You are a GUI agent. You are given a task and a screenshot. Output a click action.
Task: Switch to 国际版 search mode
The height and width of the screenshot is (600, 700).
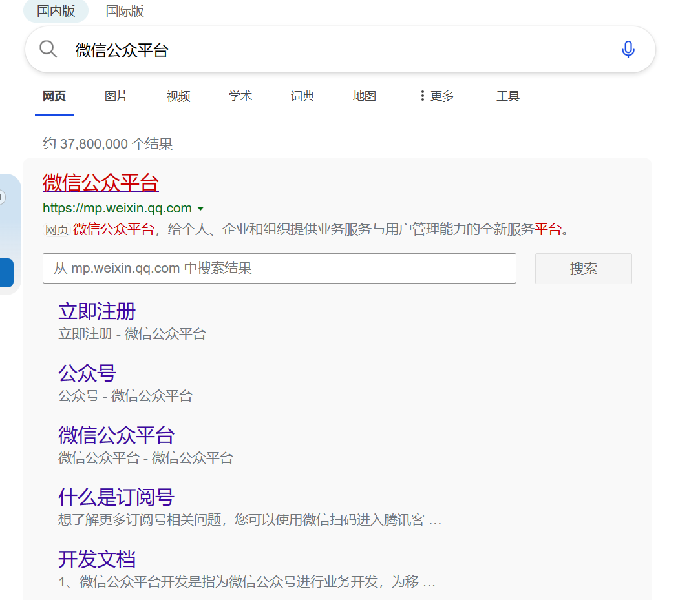point(125,11)
